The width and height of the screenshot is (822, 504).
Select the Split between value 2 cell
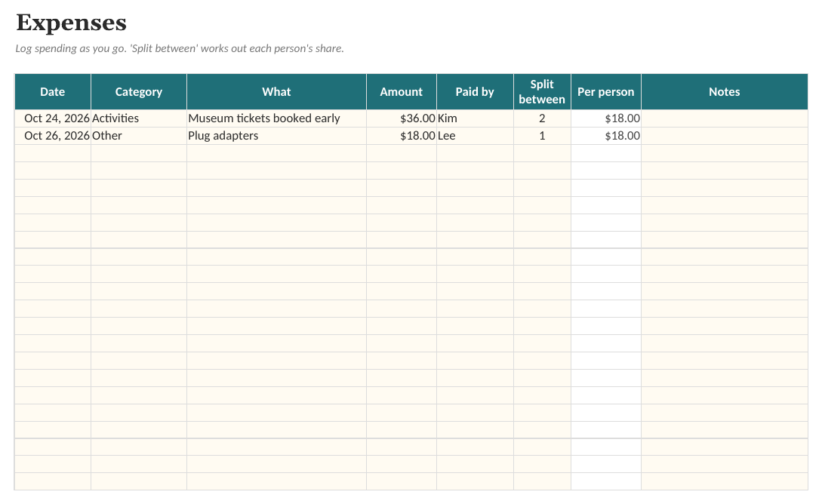click(x=542, y=118)
